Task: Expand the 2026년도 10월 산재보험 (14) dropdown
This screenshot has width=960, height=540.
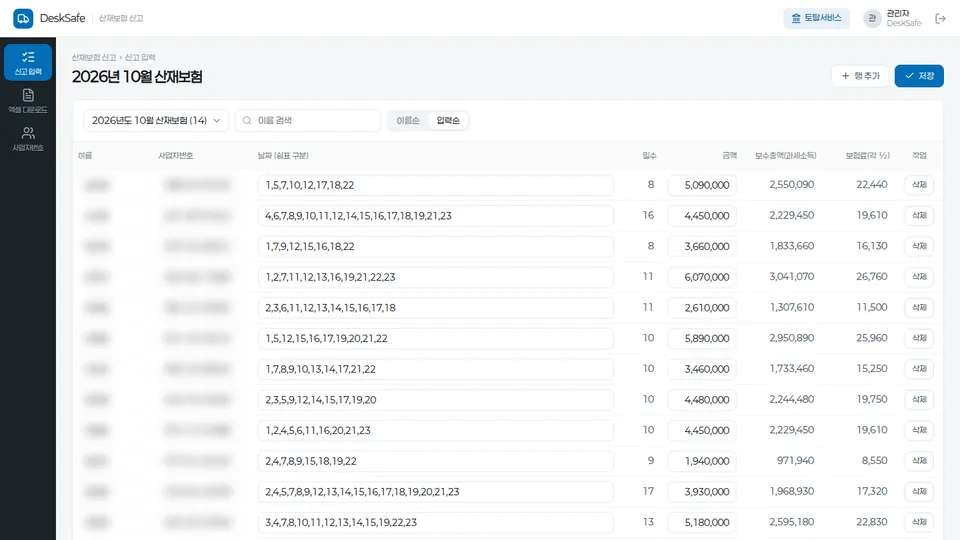Action: [156, 121]
